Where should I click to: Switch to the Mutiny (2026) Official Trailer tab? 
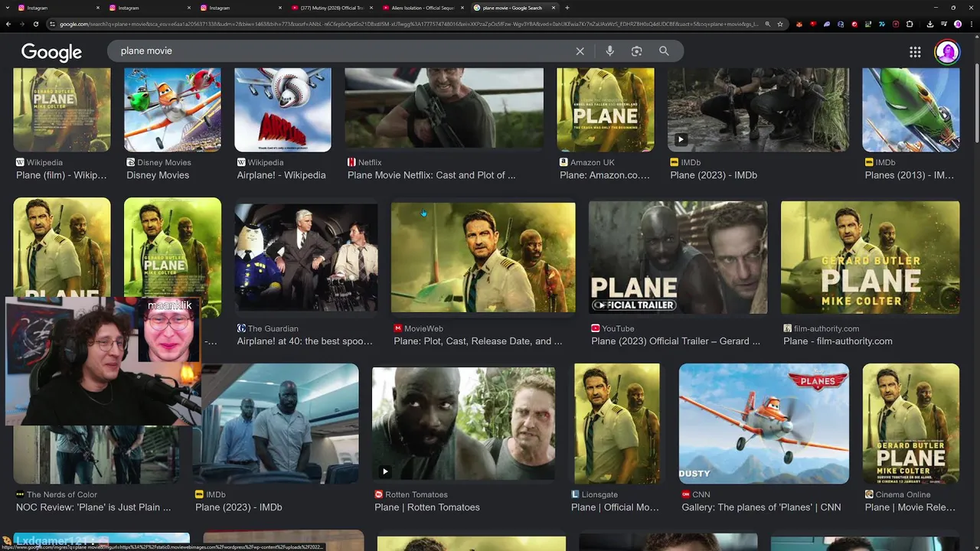[x=332, y=8]
